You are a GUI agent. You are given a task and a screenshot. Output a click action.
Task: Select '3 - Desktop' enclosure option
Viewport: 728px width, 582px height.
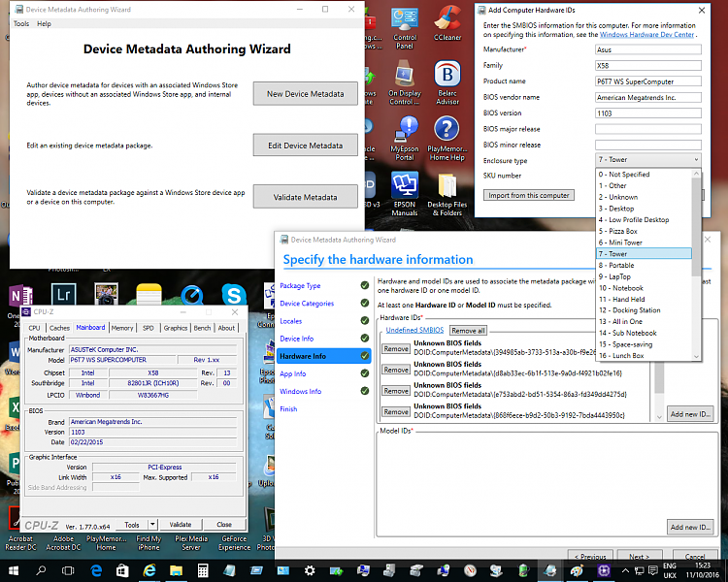pyautogui.click(x=644, y=209)
